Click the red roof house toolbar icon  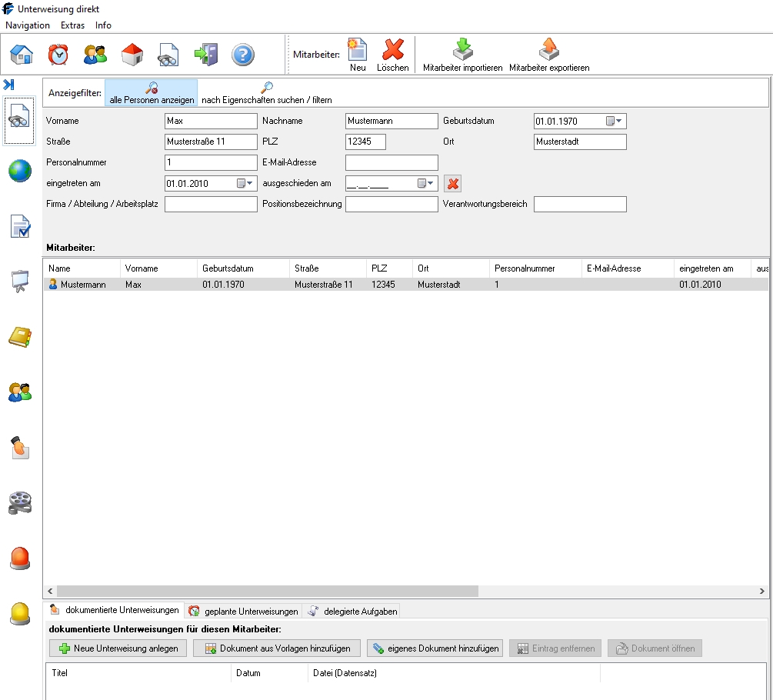coord(132,55)
